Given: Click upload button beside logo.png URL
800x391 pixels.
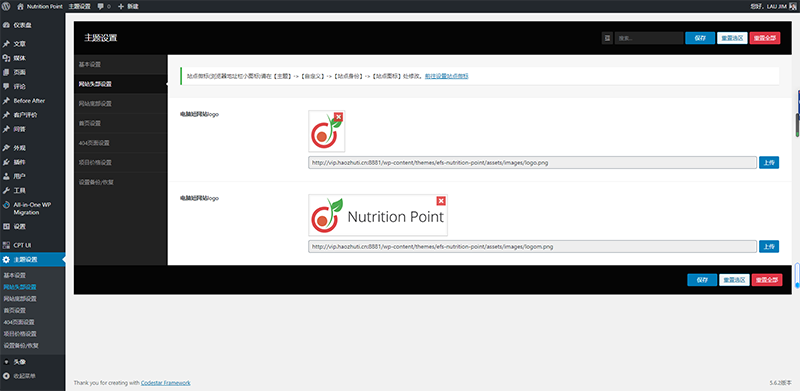Looking at the screenshot, I should pos(769,163).
